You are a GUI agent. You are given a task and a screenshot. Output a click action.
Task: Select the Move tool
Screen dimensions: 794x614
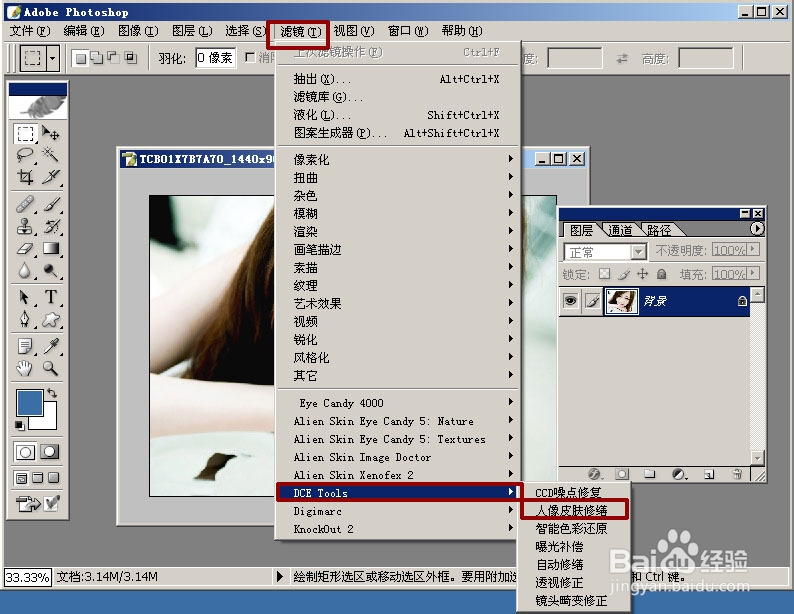pos(50,134)
